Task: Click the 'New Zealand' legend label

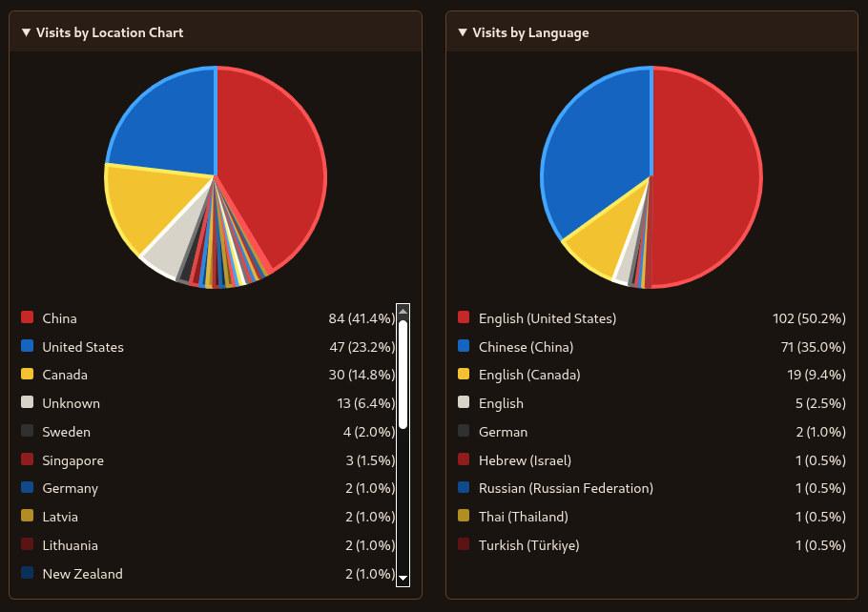Action: [82, 575]
